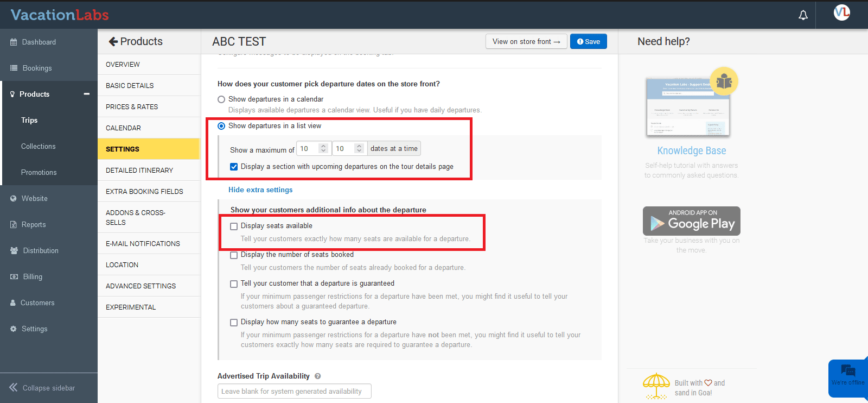Go to Detailed Itinerary section
The height and width of the screenshot is (403, 868).
[139, 171]
